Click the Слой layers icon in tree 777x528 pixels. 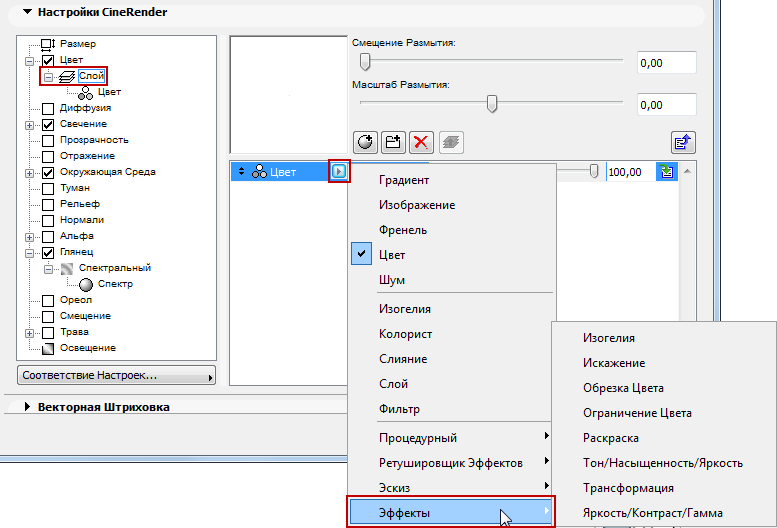point(67,77)
